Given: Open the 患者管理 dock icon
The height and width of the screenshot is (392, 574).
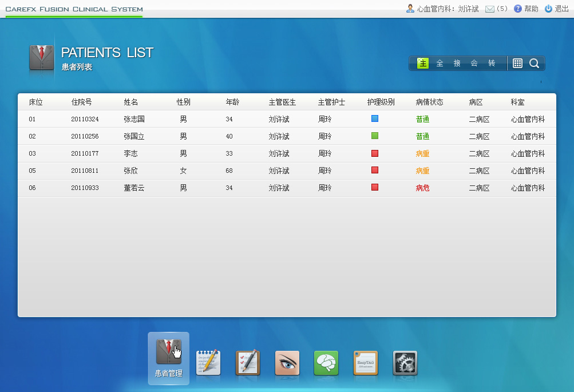Looking at the screenshot, I should (x=169, y=358).
